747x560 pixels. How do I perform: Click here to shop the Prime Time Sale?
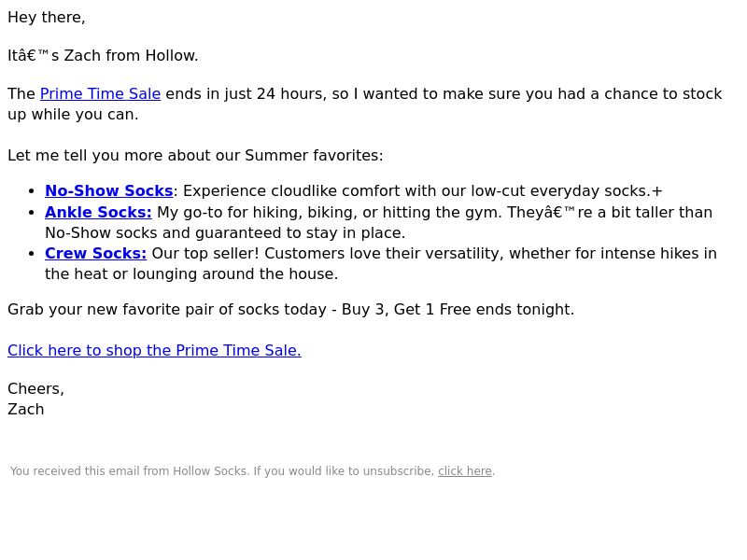click(154, 351)
